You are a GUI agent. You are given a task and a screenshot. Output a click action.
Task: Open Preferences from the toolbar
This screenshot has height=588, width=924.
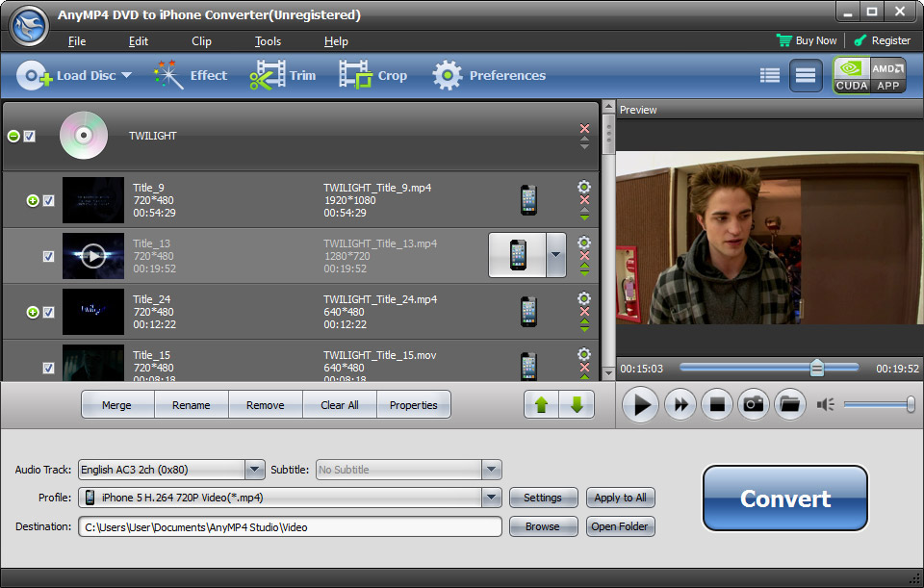click(x=489, y=75)
